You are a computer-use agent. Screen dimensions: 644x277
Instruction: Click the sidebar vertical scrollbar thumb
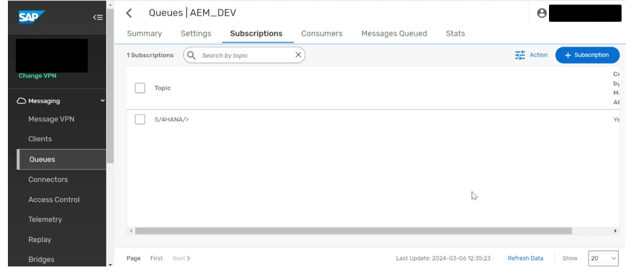110,86
